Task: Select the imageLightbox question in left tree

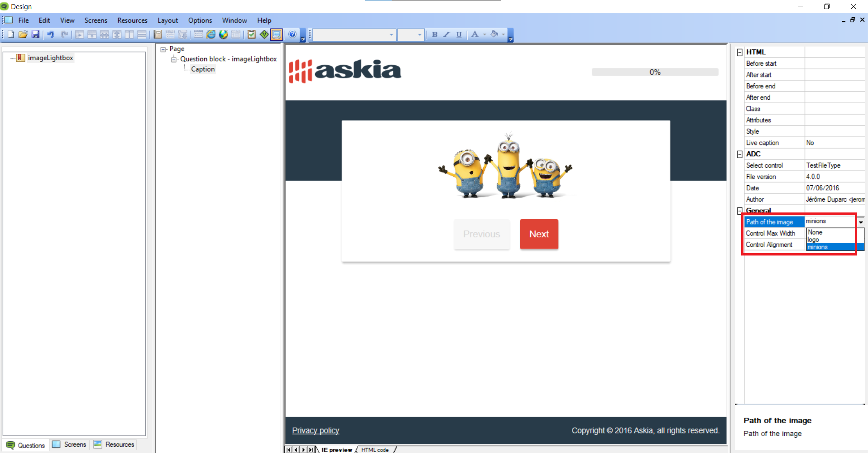Action: (50, 58)
